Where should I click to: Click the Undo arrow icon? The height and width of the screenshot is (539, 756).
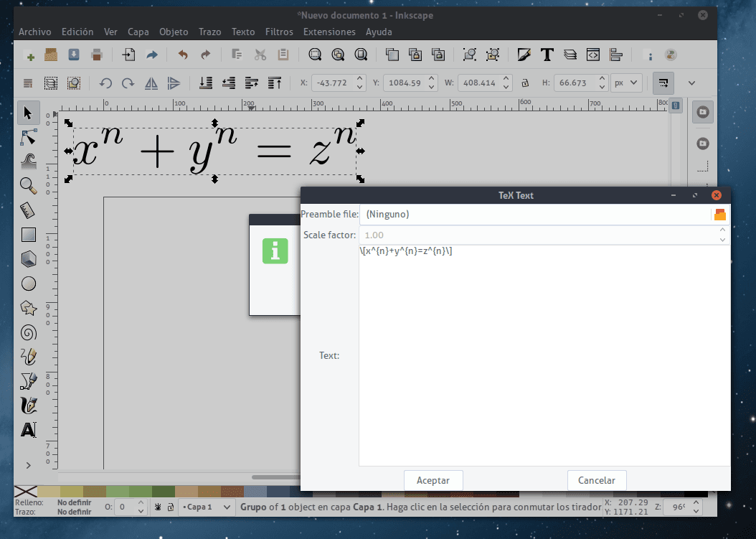(x=183, y=55)
